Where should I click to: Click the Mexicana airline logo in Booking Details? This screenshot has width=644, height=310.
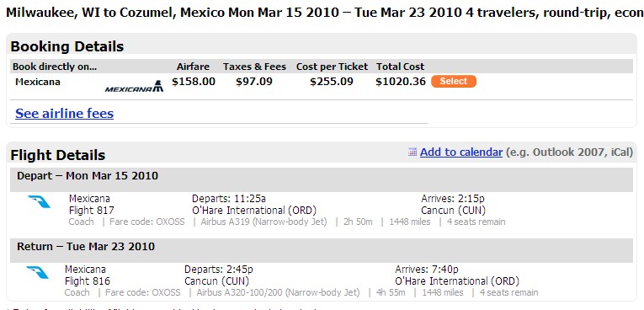(135, 86)
